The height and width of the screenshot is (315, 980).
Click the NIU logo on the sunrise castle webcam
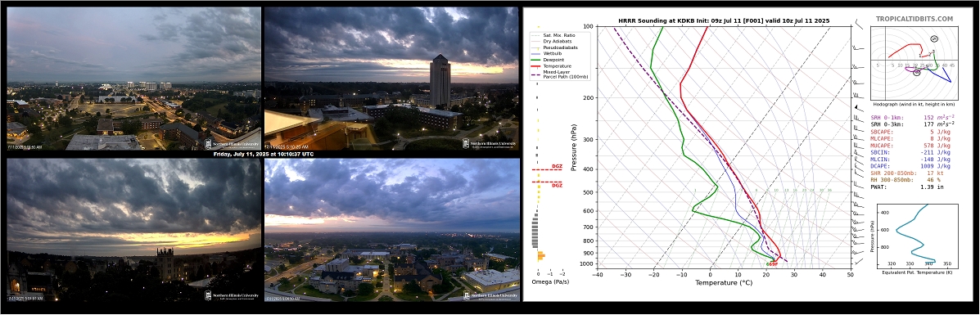233,295
